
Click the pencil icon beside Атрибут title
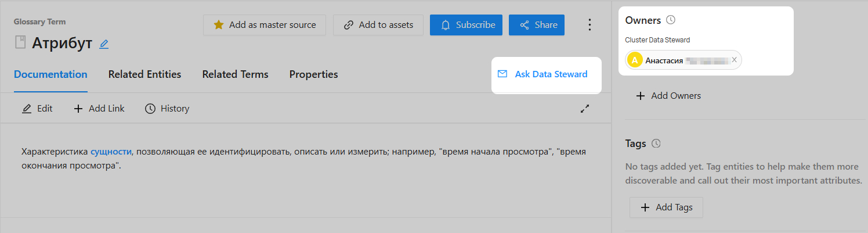point(104,44)
